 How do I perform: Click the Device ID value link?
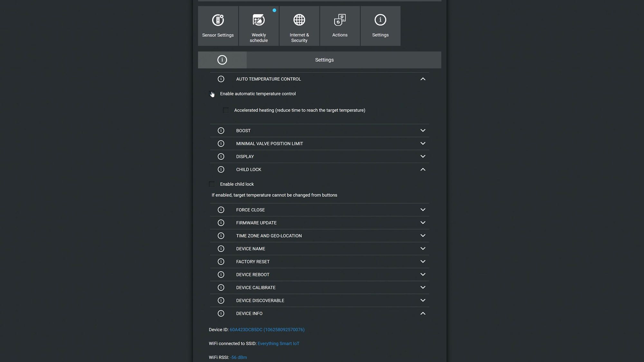(267, 330)
